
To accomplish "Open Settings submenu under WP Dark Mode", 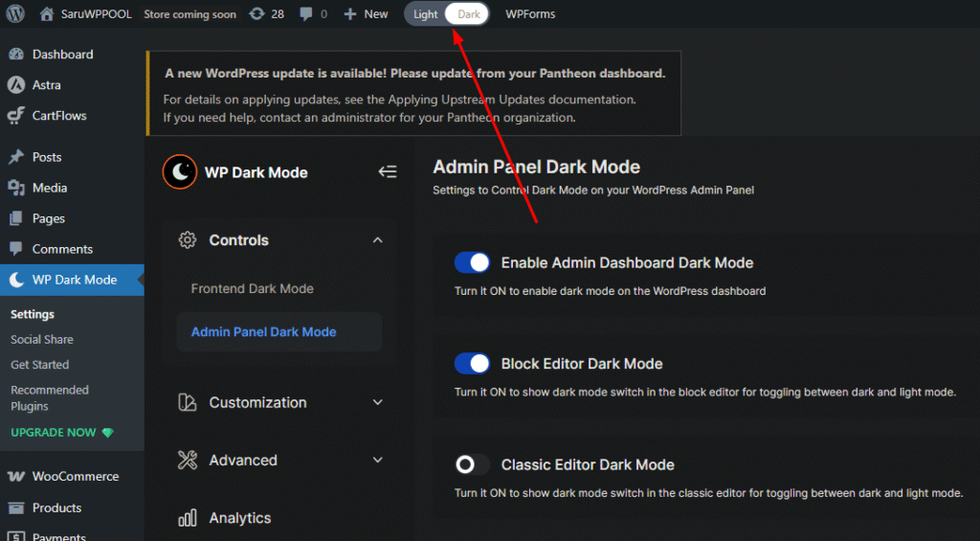I will pos(33,314).
